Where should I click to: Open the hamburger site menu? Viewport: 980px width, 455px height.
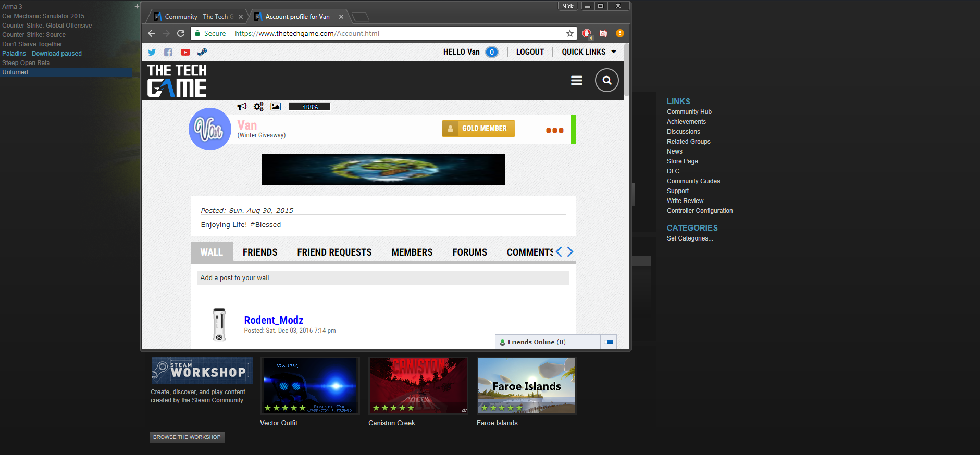[576, 81]
